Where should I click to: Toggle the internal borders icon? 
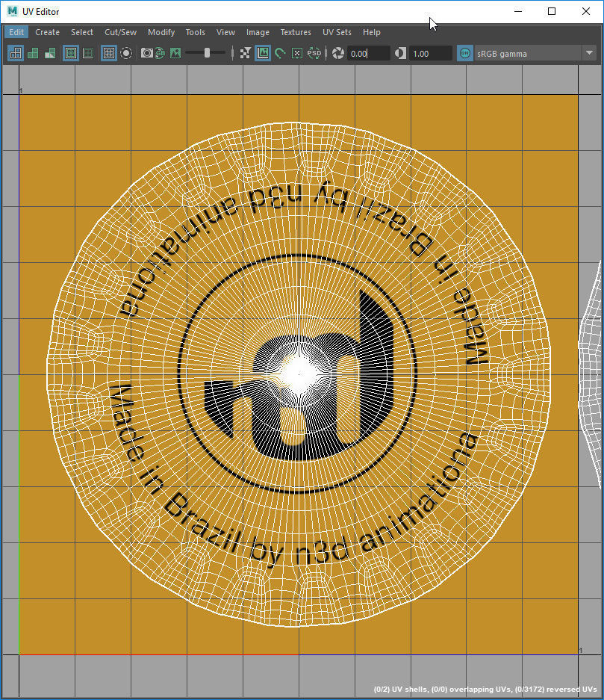click(x=88, y=54)
